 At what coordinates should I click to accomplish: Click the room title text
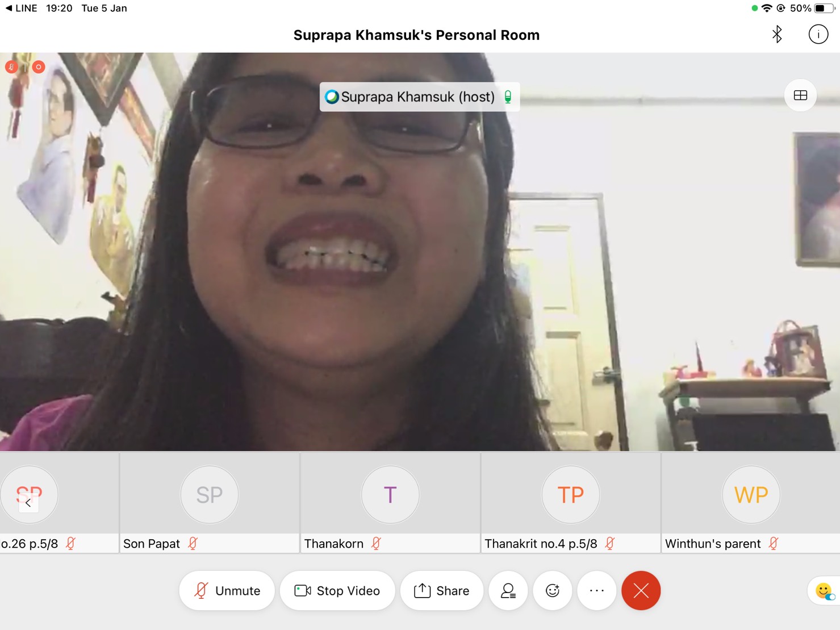(x=416, y=35)
